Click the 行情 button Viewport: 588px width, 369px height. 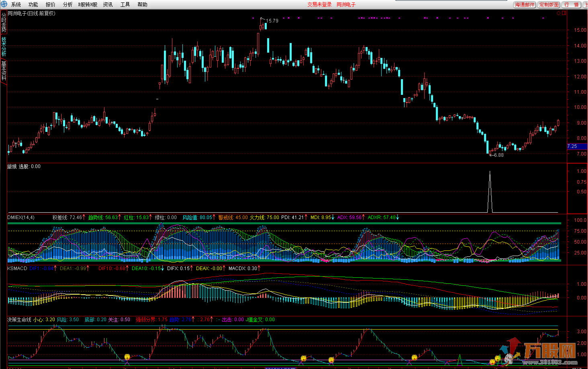coord(571,4)
